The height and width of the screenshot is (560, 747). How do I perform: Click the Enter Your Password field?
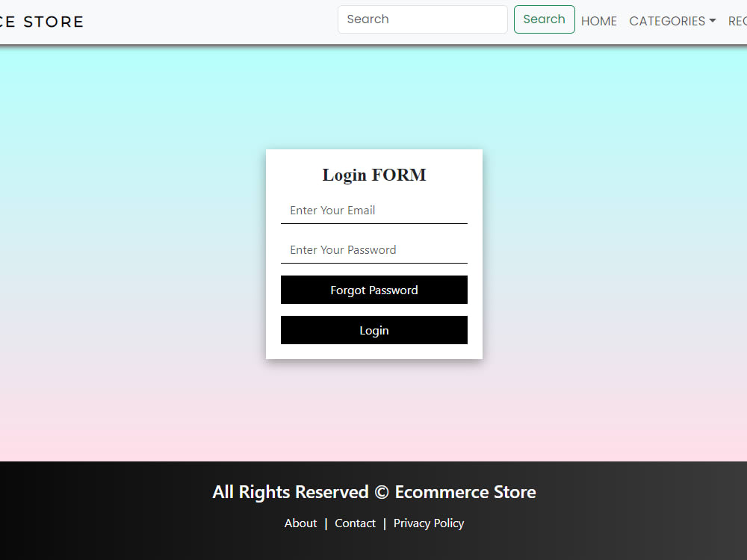373,249
